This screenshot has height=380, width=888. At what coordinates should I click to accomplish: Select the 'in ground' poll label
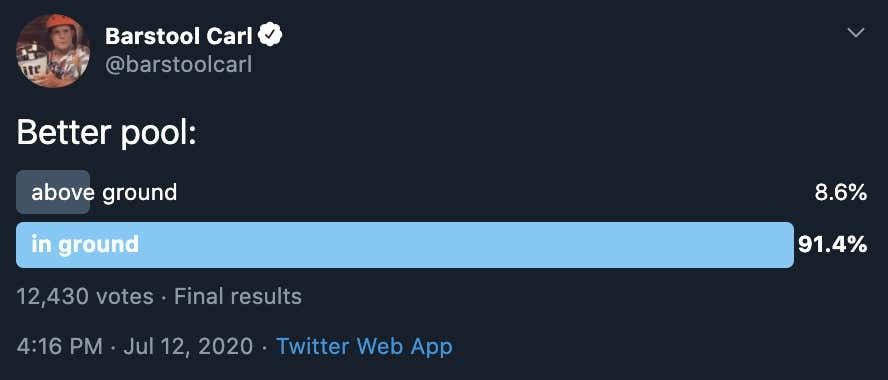[x=85, y=245]
